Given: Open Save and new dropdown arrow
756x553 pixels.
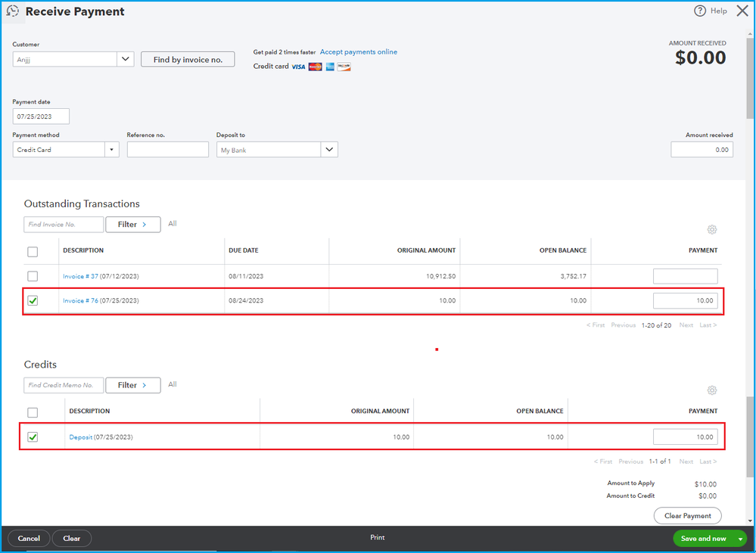Looking at the screenshot, I should [x=740, y=539].
